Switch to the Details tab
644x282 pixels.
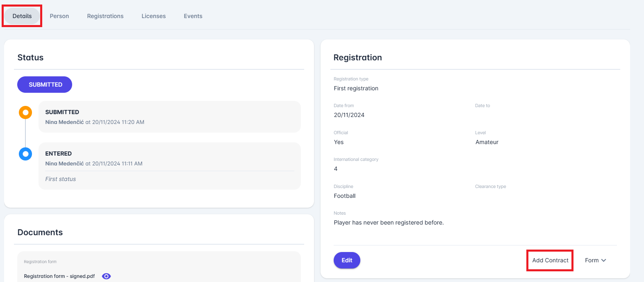22,16
